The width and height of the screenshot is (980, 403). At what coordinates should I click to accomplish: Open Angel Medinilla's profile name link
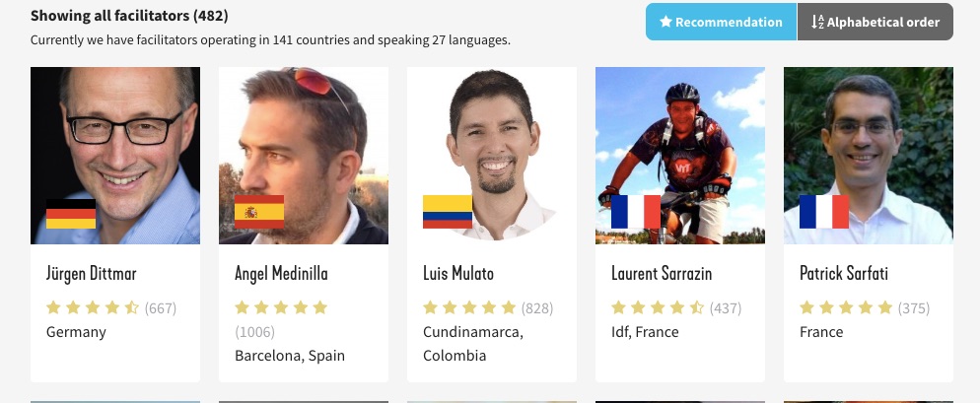click(281, 274)
